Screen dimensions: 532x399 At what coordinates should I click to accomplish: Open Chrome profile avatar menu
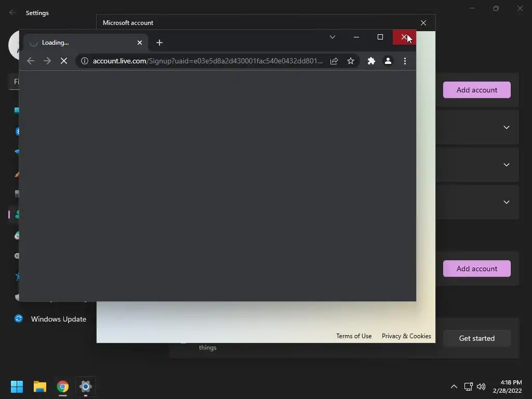point(388,61)
